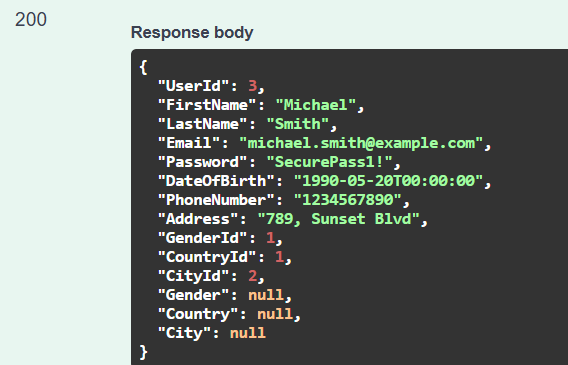The image size is (568, 365).
Task: Click the City null value
Action: (248, 333)
